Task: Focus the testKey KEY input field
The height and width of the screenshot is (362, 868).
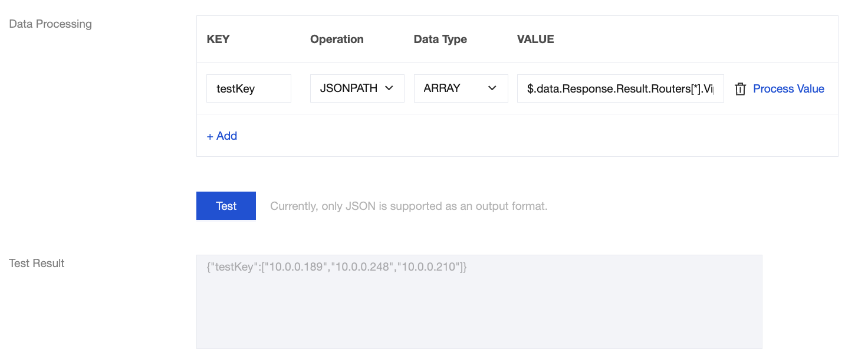Action: pos(248,88)
